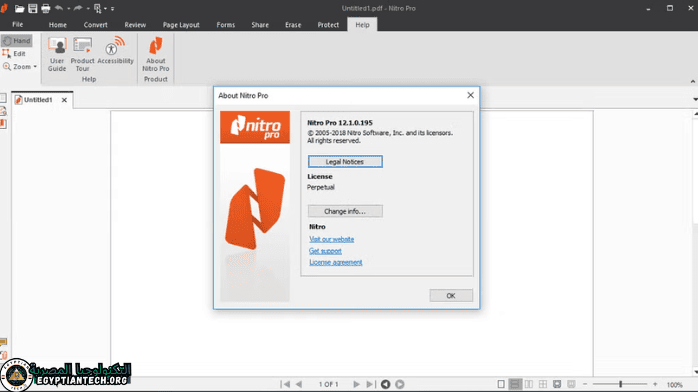
Task: Follow the Visit our website link
Action: (x=332, y=239)
